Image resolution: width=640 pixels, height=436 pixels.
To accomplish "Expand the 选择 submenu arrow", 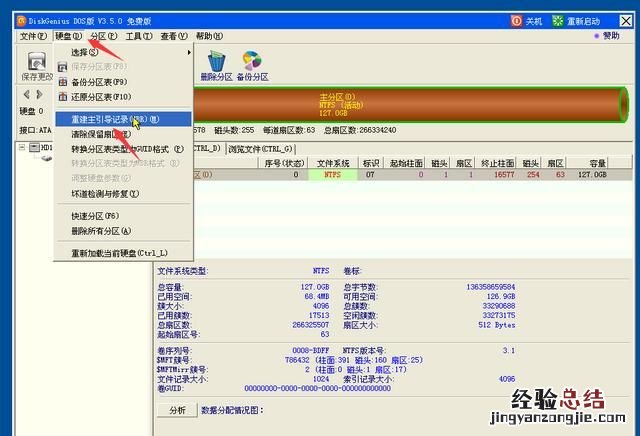I will point(189,52).
